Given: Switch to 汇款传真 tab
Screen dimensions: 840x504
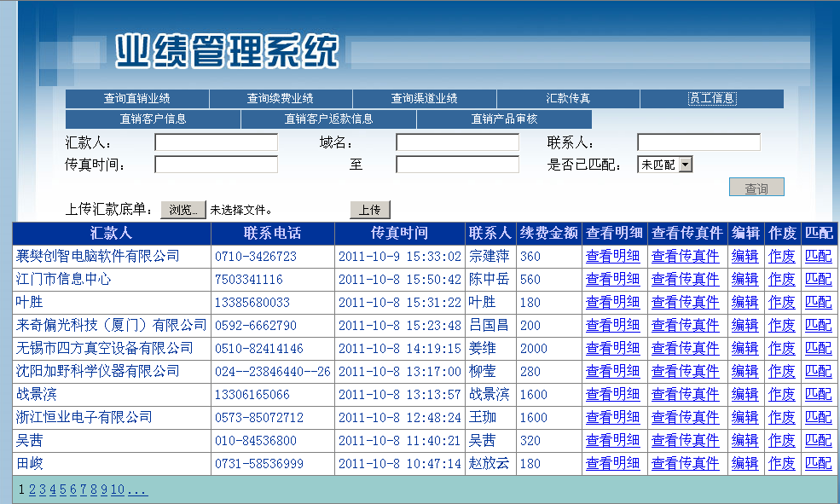Looking at the screenshot, I should (568, 99).
